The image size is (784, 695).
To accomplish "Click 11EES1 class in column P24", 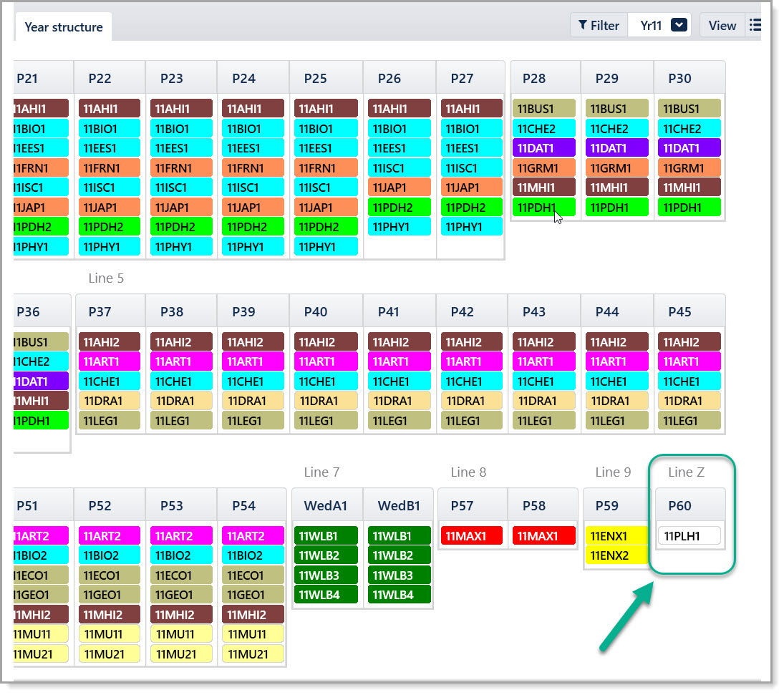I will (x=253, y=148).
